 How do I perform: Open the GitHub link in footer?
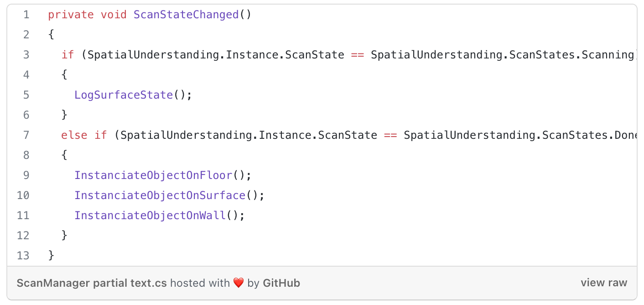pyautogui.click(x=281, y=283)
